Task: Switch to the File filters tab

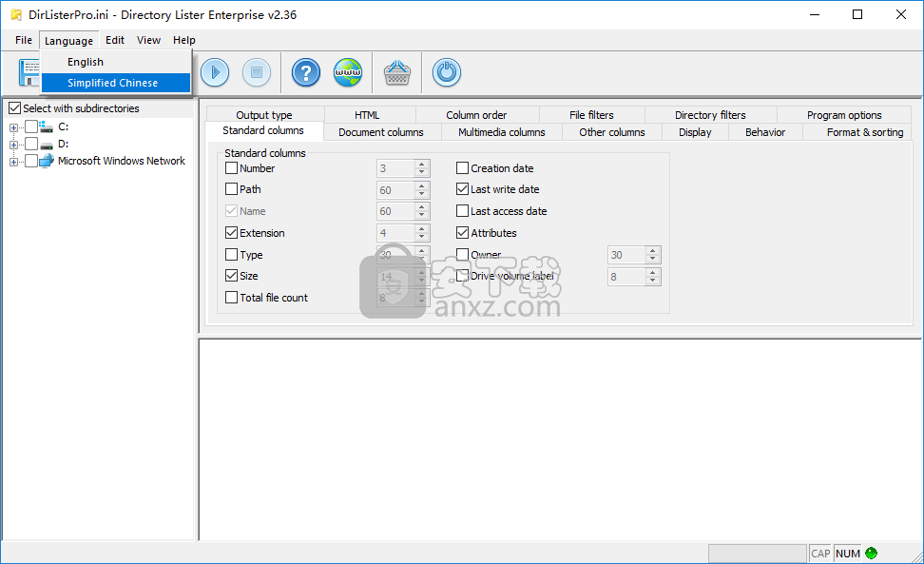Action: 591,115
